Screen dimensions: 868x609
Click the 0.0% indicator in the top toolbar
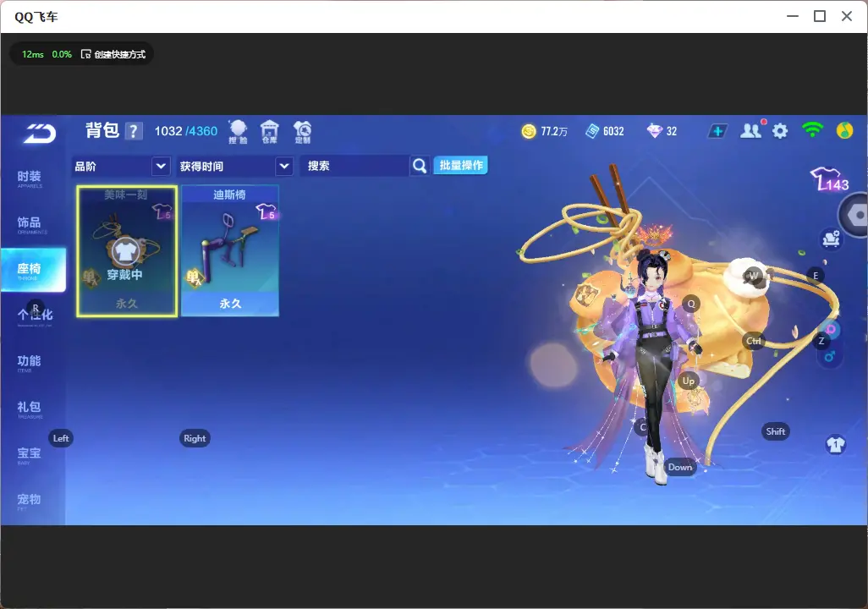coord(62,54)
